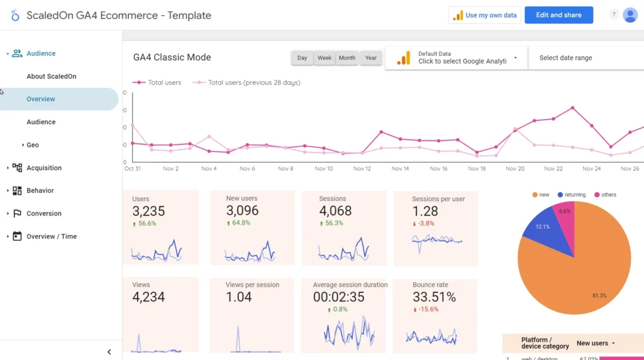Switch the chart granularity to Day
The height and width of the screenshot is (360, 644).
(x=302, y=58)
